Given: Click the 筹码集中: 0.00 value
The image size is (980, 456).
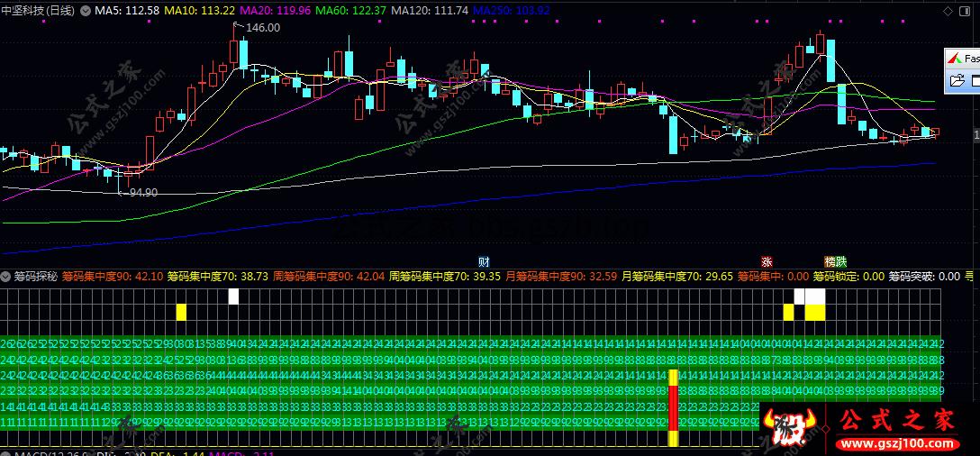Looking at the screenshot, I should [x=773, y=276].
